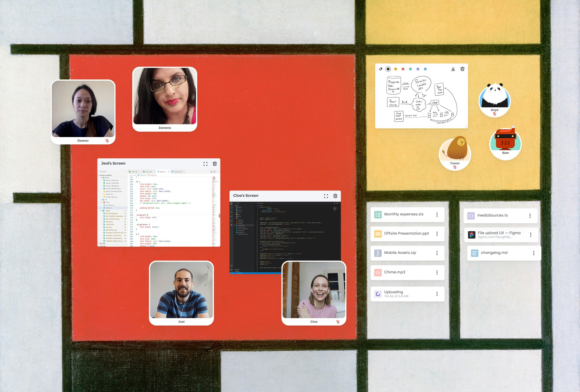This screenshot has height=392, width=580.
Task: Expand Jeol's Screen to fullscreen
Action: click(205, 164)
